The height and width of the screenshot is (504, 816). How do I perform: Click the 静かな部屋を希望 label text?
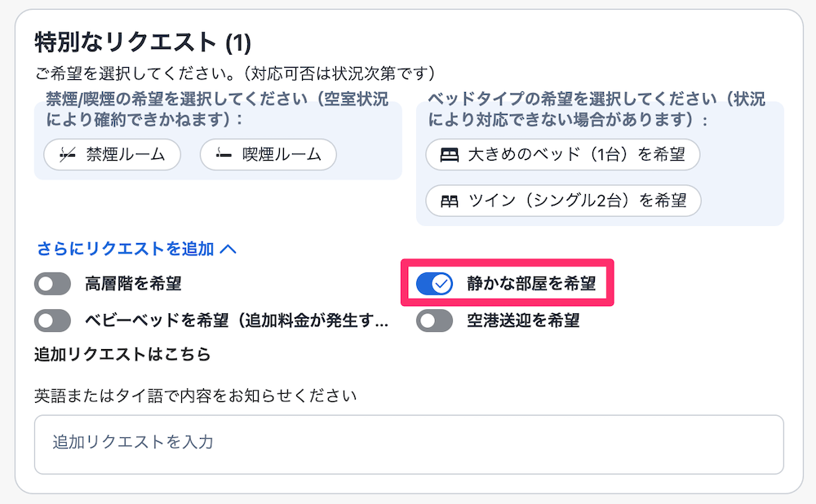[531, 284]
